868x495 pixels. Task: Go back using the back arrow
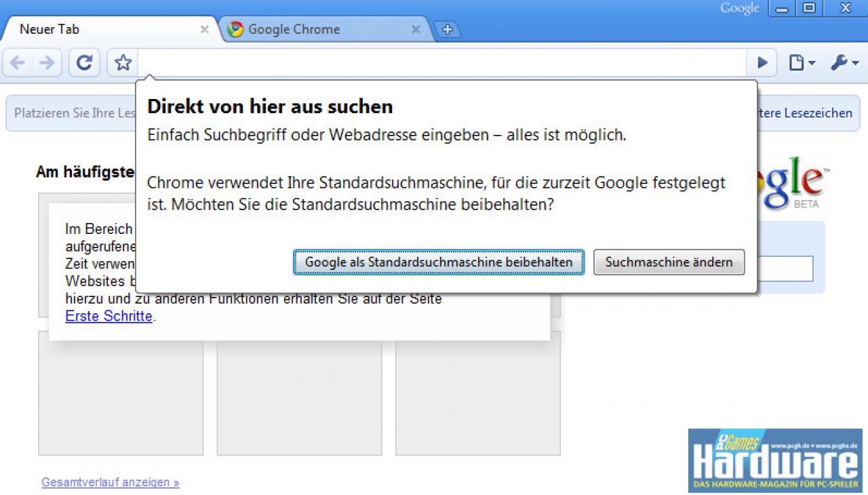pos(18,63)
